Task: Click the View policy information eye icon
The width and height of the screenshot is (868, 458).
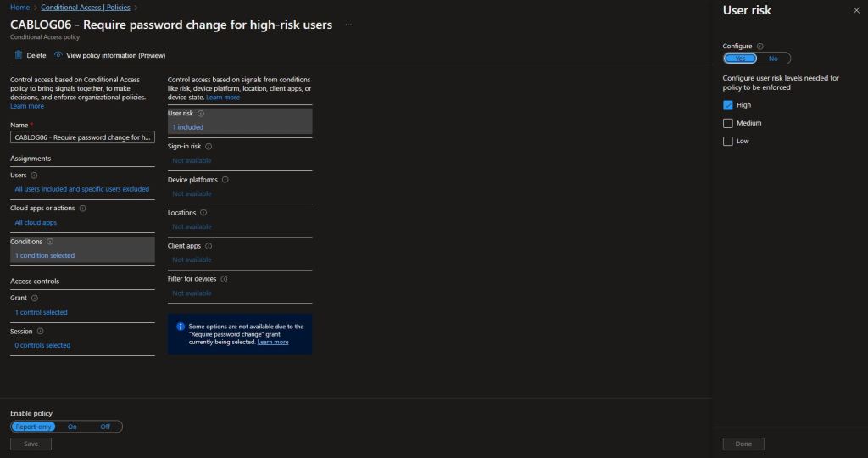Action: (x=58, y=55)
